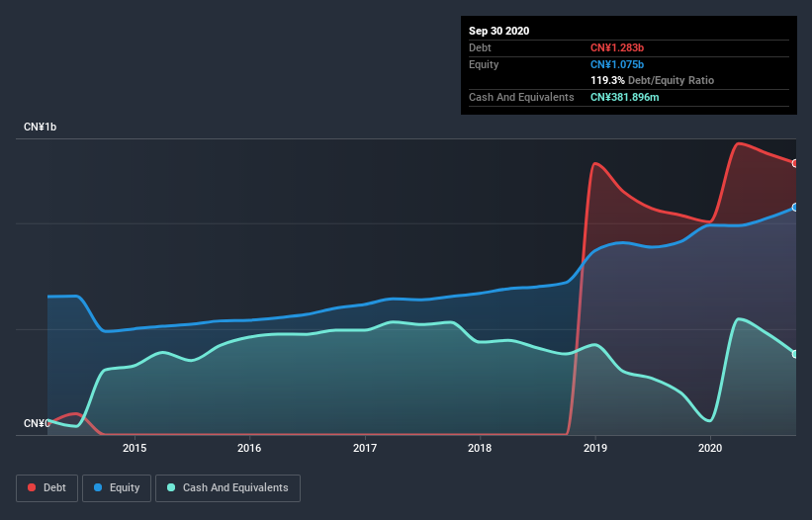812x520 pixels.
Task: Click the CN¥381.896m cash value
Action: (625, 97)
